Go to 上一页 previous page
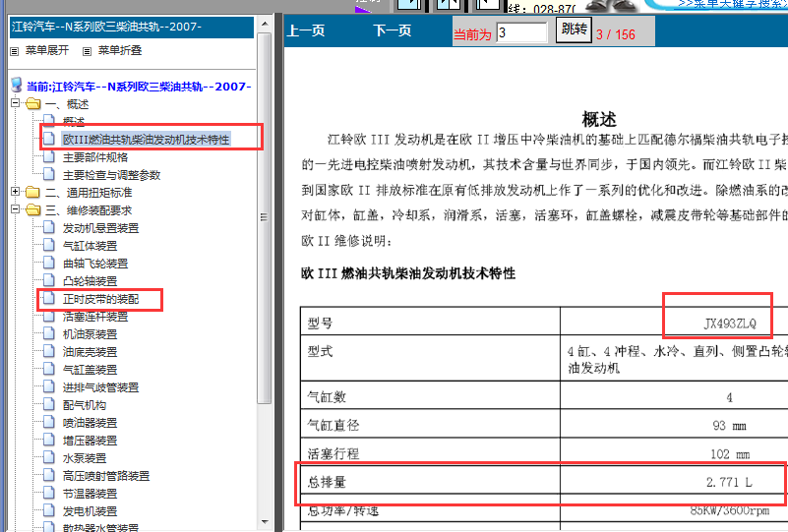 tap(306, 30)
